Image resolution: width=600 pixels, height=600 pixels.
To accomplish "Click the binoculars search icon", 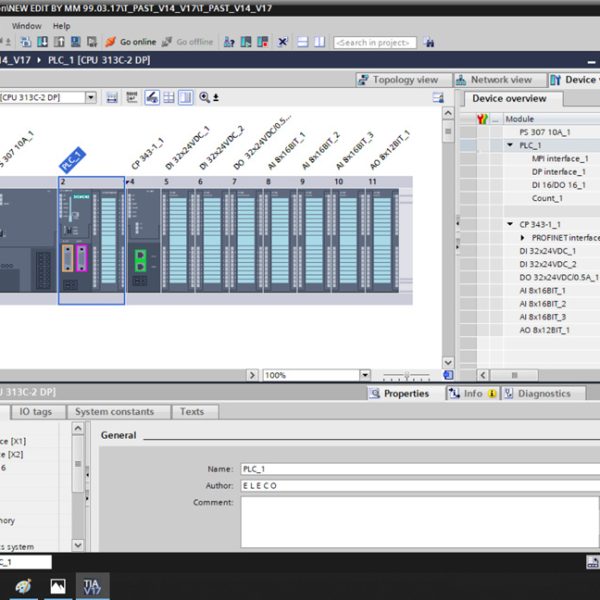I will (429, 42).
